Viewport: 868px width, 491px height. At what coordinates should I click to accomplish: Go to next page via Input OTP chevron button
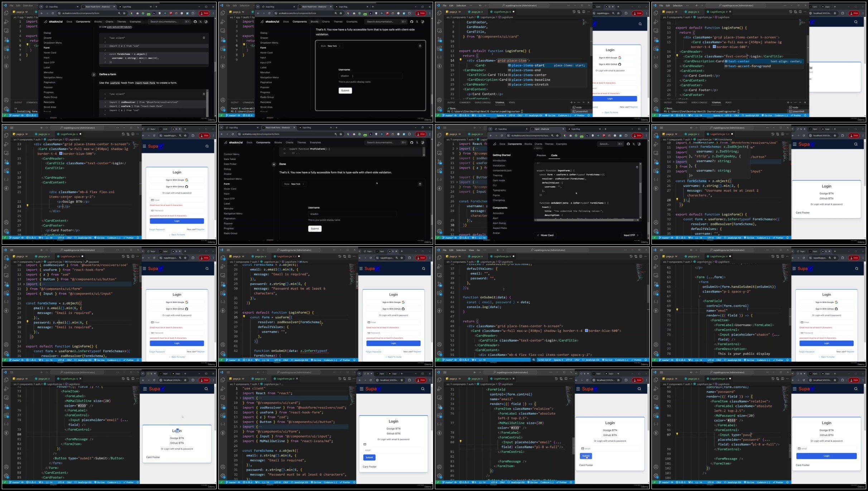click(631, 235)
